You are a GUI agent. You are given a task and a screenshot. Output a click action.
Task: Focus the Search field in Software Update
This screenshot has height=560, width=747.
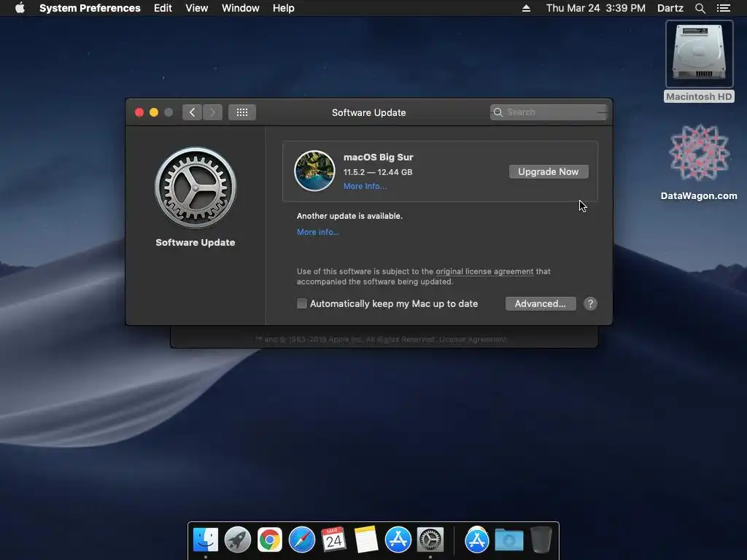tap(549, 112)
